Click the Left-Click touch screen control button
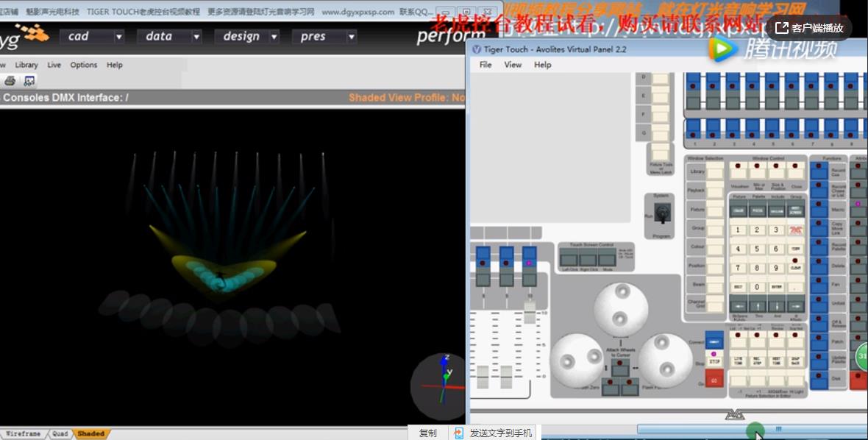The width and height of the screenshot is (868, 440). point(569,258)
